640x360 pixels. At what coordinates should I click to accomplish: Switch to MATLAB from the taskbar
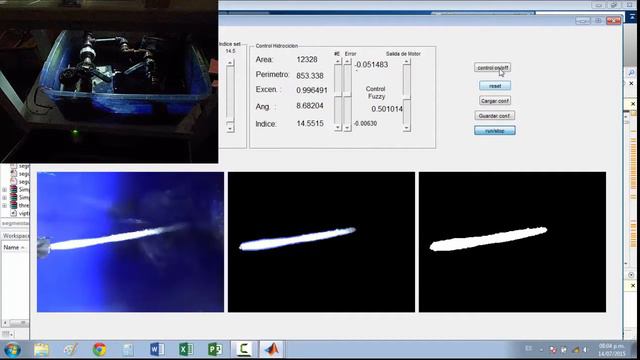pyautogui.click(x=271, y=350)
